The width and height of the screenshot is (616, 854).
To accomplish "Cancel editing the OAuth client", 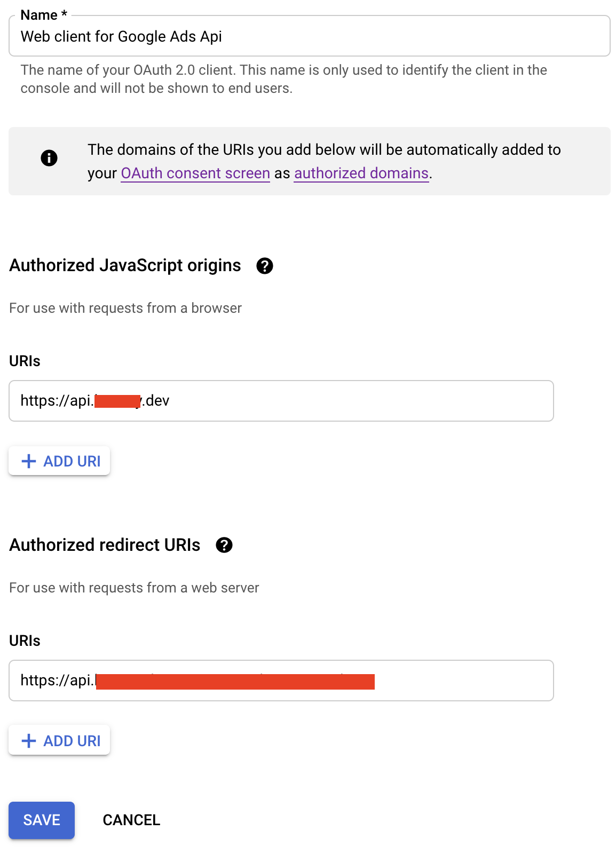I will pyautogui.click(x=131, y=820).
